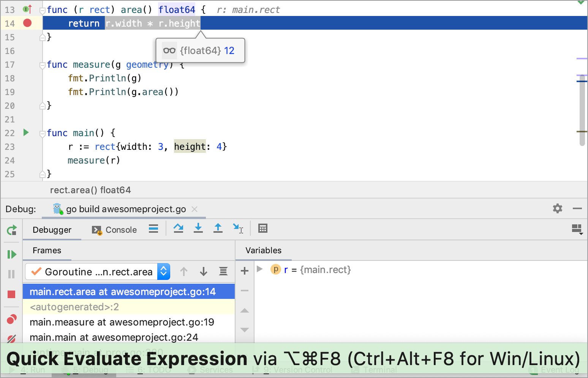Open debug panel settings gear
Image resolution: width=588 pixels, height=378 pixels.
(x=557, y=208)
